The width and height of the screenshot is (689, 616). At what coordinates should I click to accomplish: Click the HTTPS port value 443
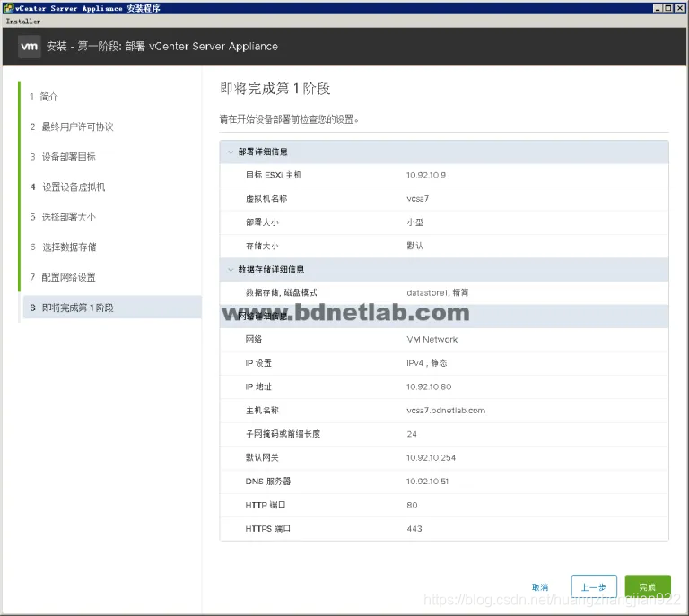tap(414, 529)
